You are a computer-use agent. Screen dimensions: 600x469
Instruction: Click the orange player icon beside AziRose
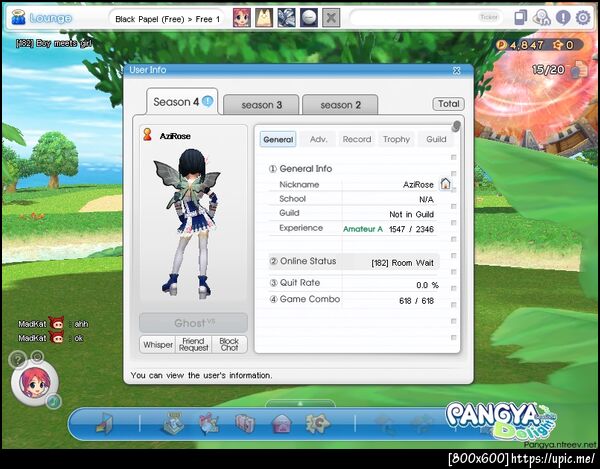click(147, 135)
